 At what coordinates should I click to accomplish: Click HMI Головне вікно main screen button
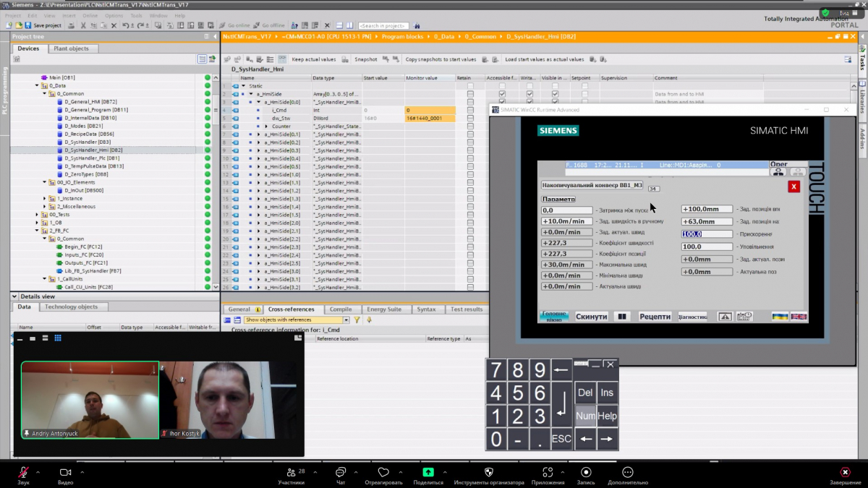[x=555, y=317]
